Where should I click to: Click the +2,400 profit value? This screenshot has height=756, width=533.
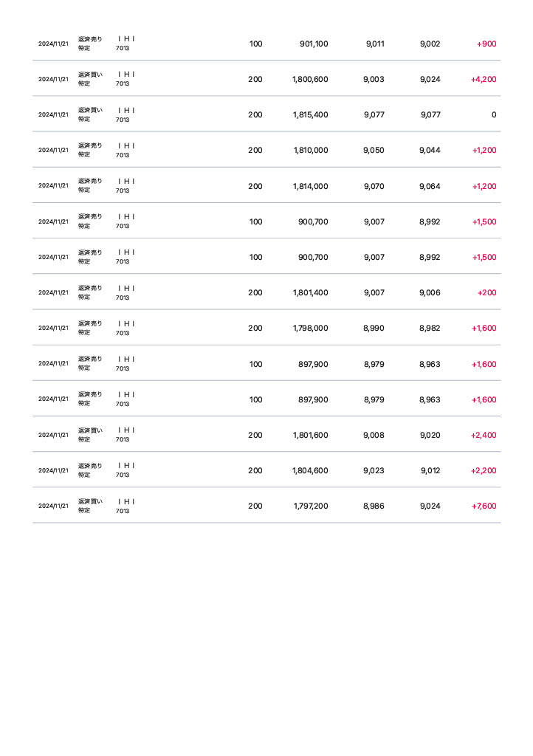484,436
